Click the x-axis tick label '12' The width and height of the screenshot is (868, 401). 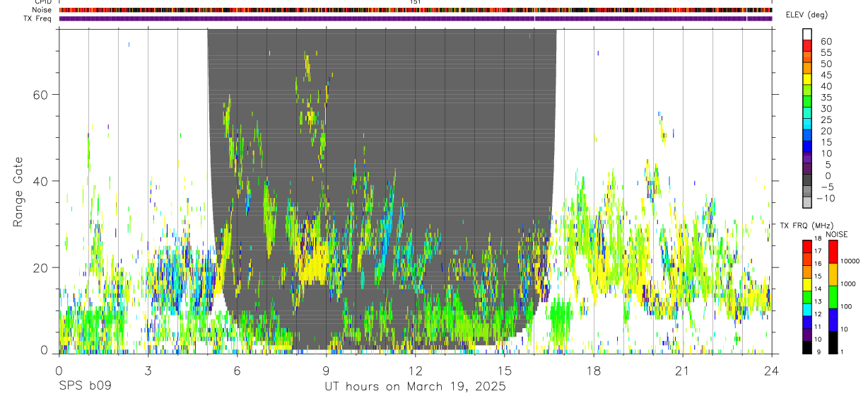click(415, 370)
